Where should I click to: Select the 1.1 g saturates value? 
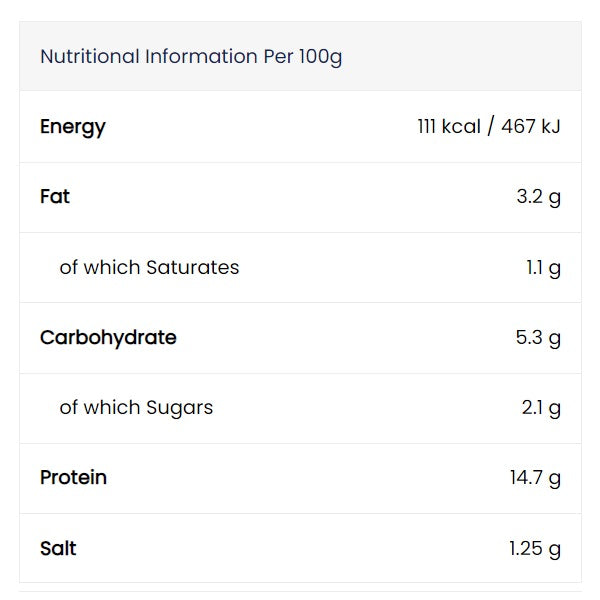543,267
